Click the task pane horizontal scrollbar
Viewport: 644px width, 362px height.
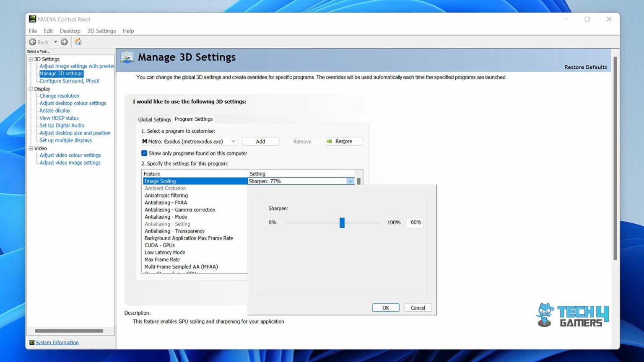(69, 331)
